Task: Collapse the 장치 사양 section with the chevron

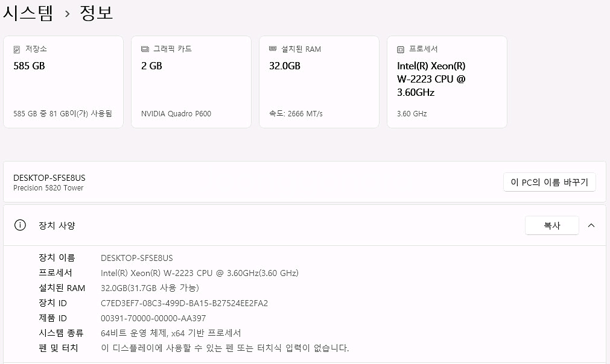Action: 591,225
